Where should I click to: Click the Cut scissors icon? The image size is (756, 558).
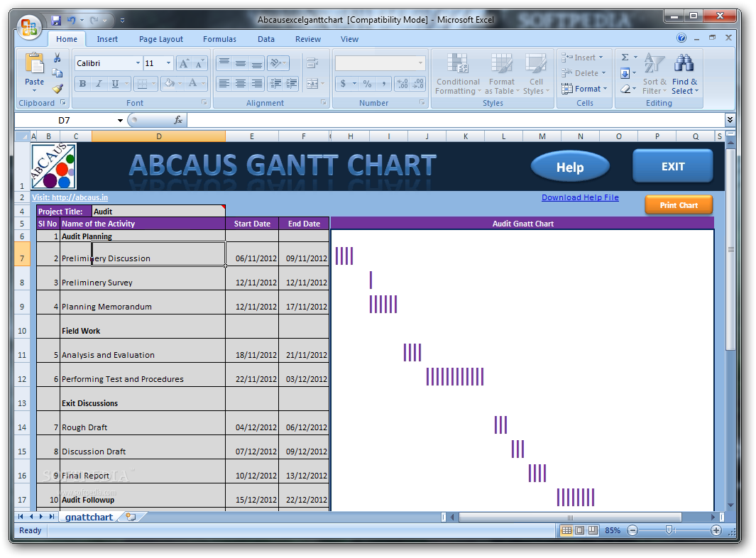tap(57, 58)
